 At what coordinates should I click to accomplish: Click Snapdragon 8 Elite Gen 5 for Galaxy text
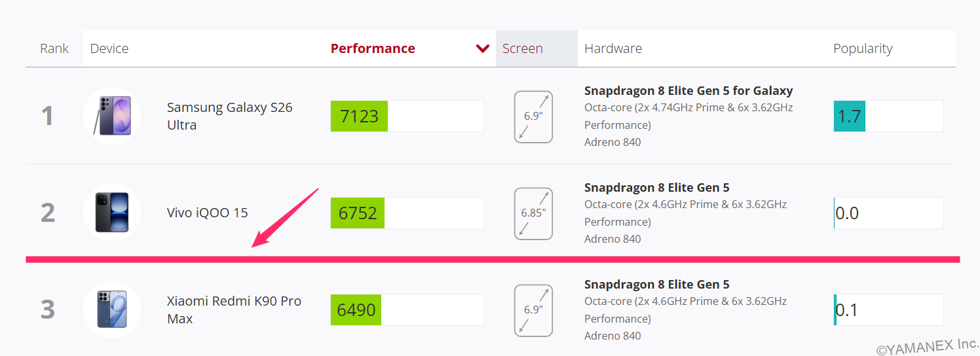tap(688, 91)
